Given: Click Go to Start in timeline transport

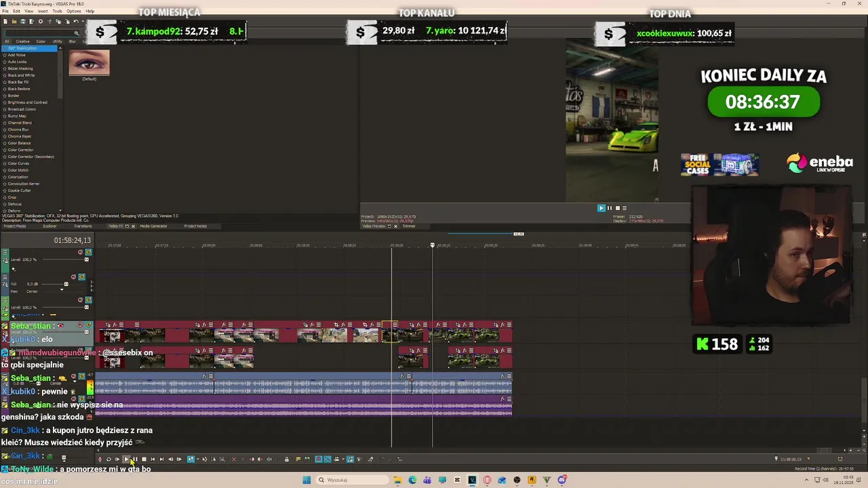Looking at the screenshot, I should [153, 460].
